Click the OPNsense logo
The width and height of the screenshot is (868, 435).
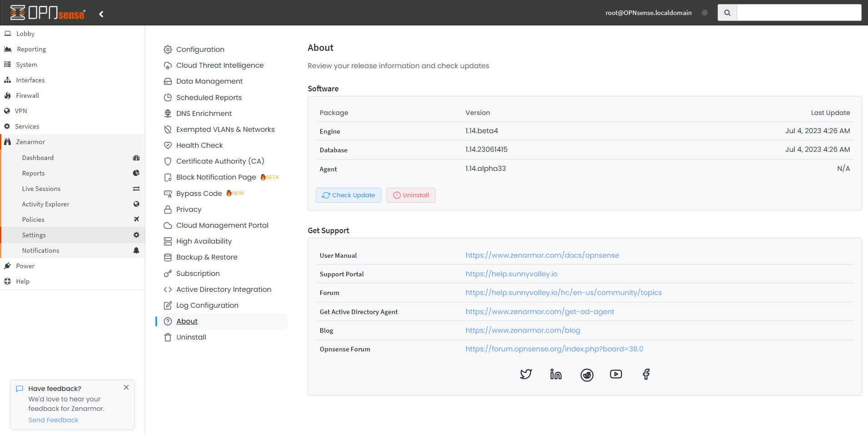(x=48, y=13)
